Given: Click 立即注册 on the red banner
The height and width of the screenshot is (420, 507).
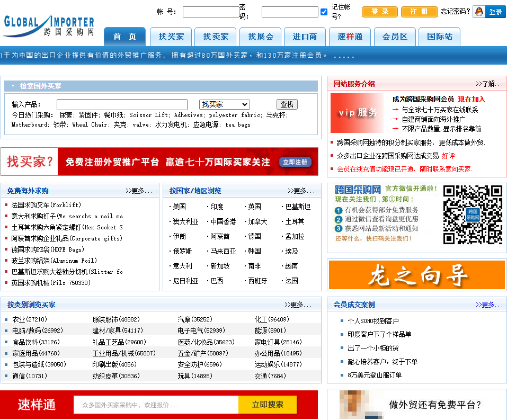Looking at the screenshot, I should [295, 162].
